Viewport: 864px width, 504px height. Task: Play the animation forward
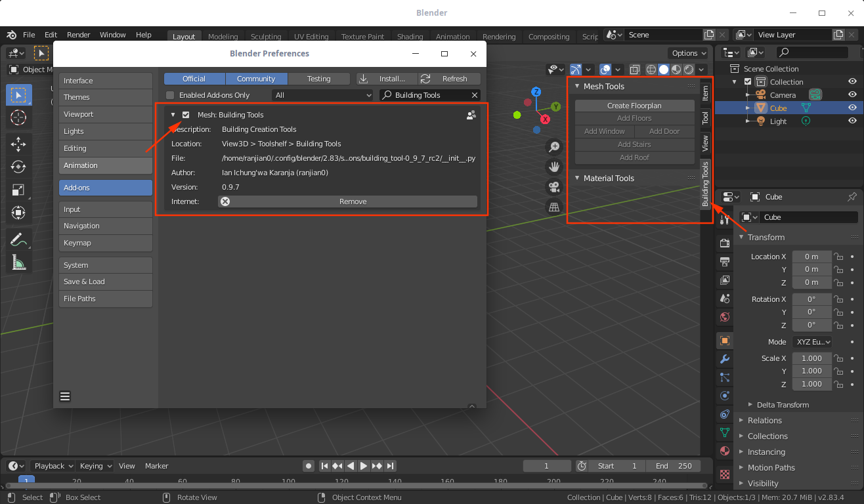click(x=364, y=466)
